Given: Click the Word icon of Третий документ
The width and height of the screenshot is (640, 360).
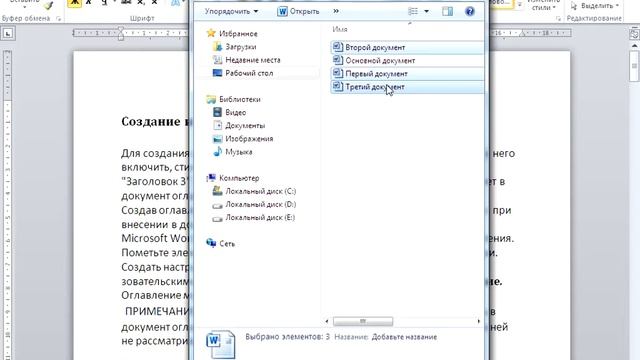Looking at the screenshot, I should pos(337,86).
